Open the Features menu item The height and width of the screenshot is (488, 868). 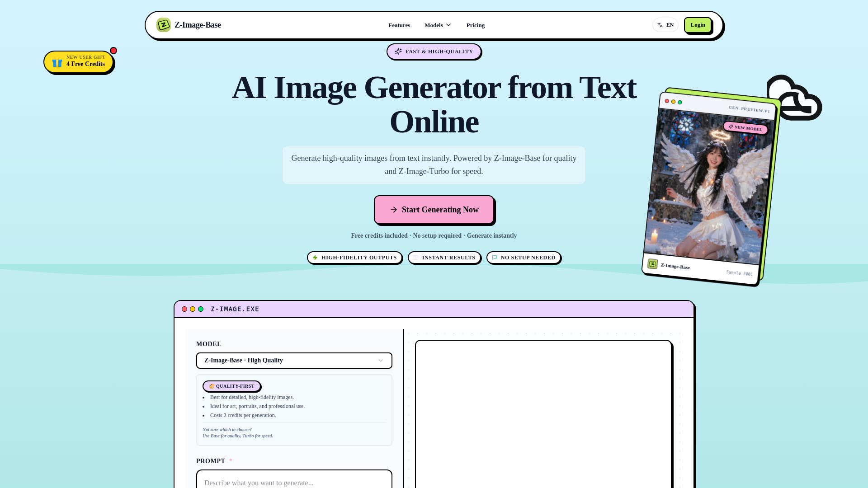click(x=399, y=25)
